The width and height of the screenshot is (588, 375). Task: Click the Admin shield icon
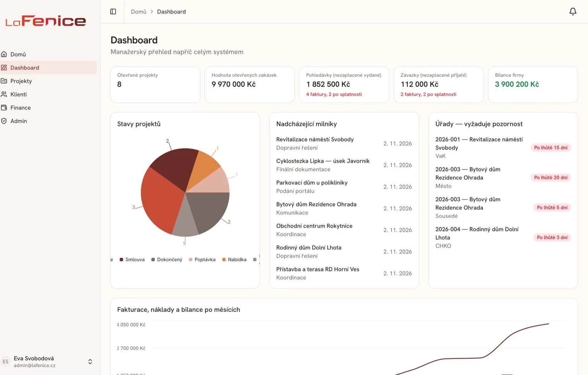pos(4,121)
